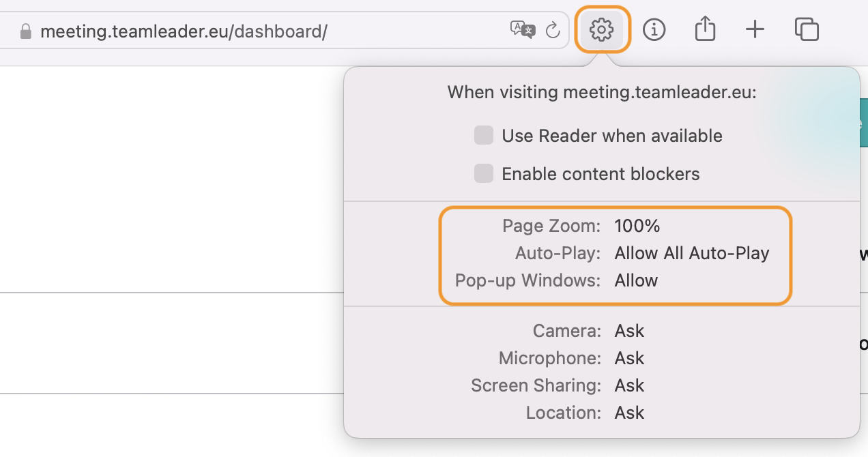Reload page using the refresh icon
The width and height of the screenshot is (868, 457).
553,30
